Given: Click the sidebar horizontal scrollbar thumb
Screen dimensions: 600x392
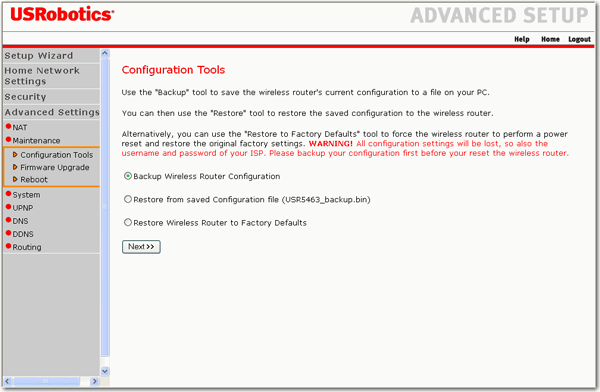Looking at the screenshot, I should 46,381.
